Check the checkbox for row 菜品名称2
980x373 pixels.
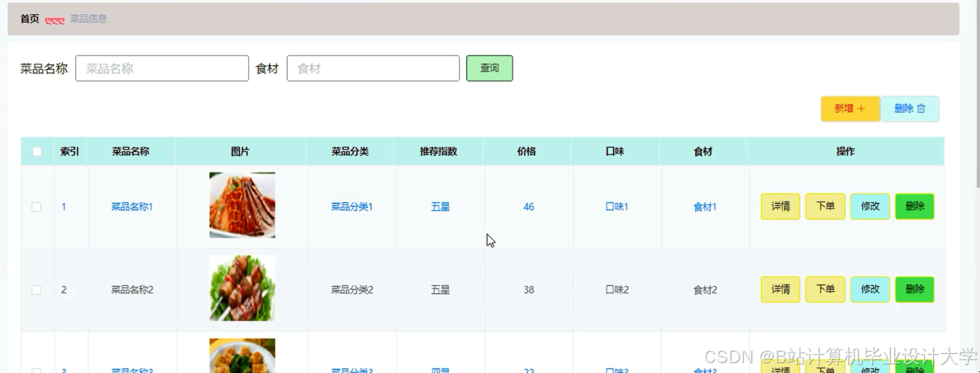click(37, 290)
